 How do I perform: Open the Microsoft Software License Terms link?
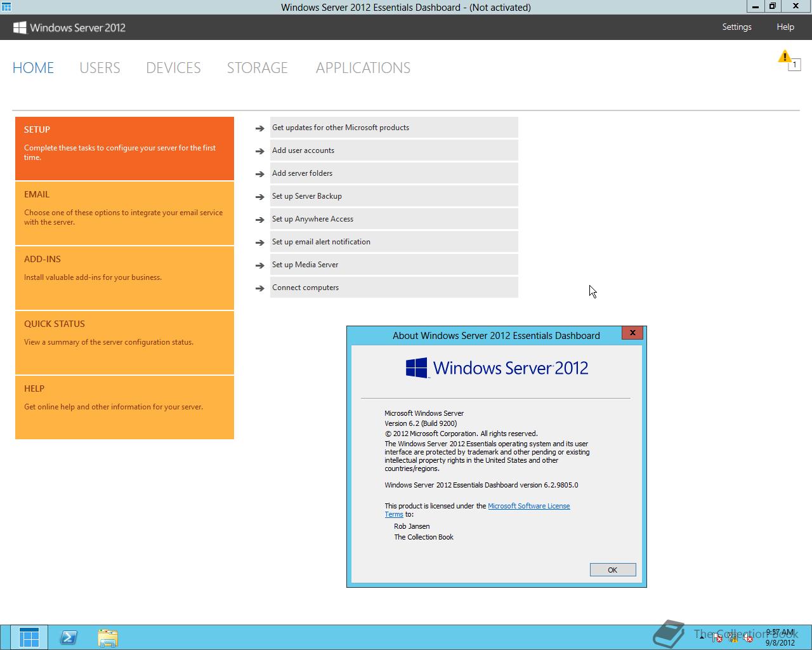529,506
